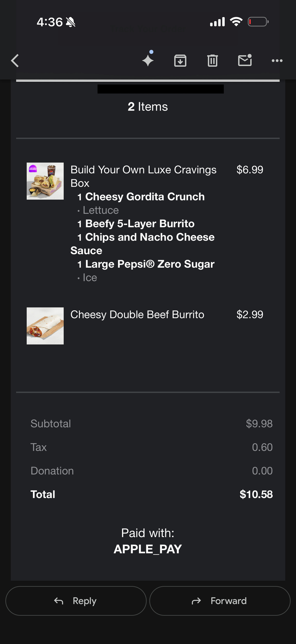Tap the Reply button
This screenshot has width=296, height=644.
76,601
